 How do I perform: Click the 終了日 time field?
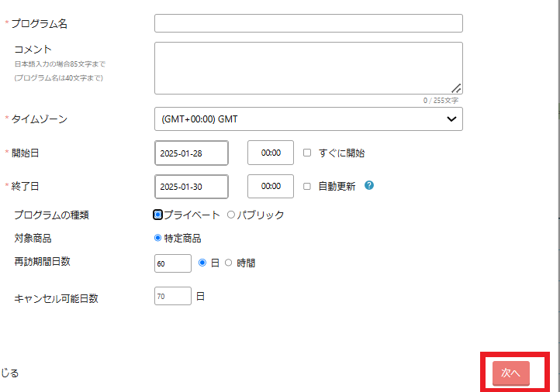click(270, 187)
